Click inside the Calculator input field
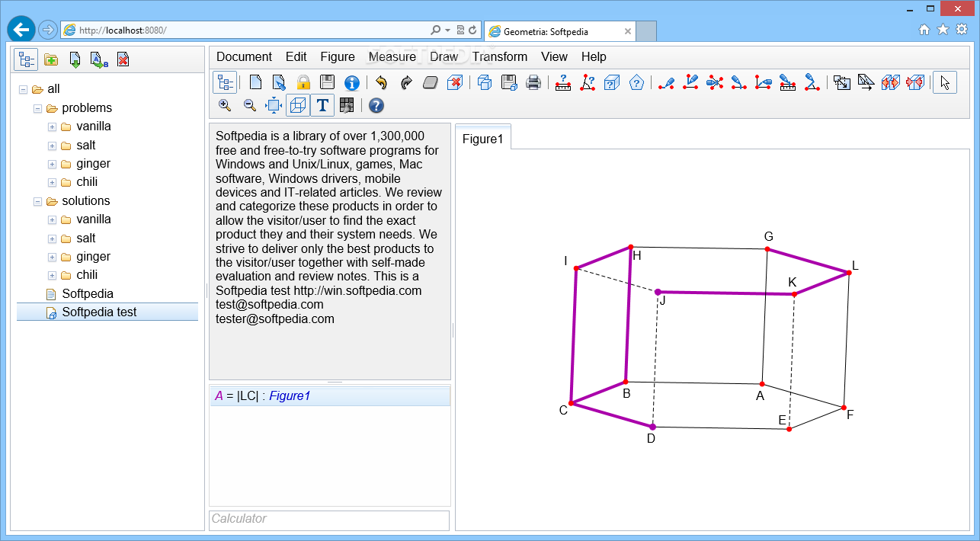980x541 pixels. pyautogui.click(x=329, y=519)
